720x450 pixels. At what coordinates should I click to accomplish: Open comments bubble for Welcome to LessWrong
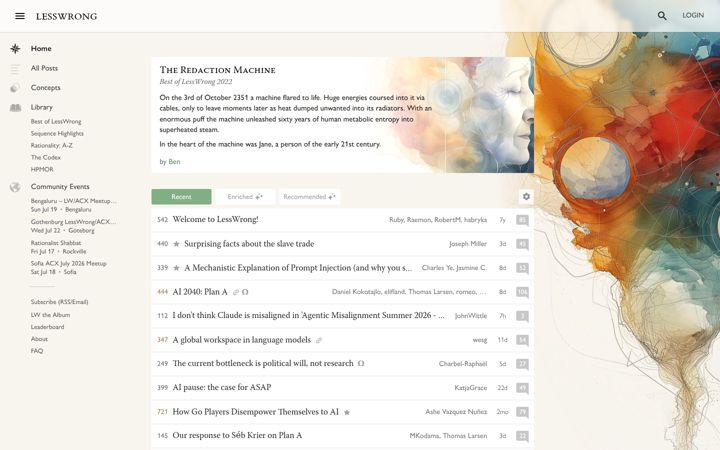click(x=522, y=220)
